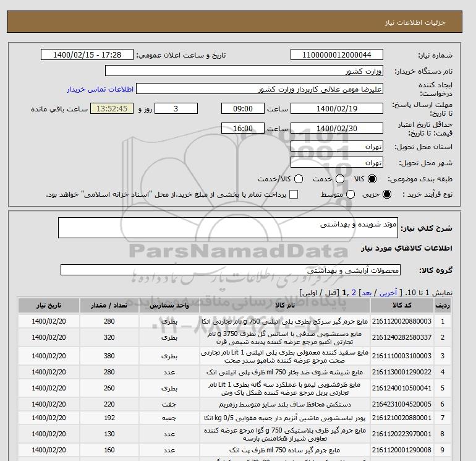This screenshot has width=476, height=461.
Task: Click item code 216121002088000​1
Action: pos(402,418)
